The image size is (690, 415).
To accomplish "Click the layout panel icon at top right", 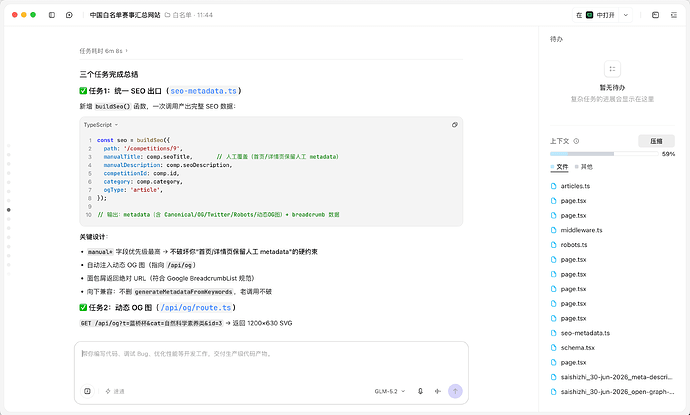I will pyautogui.click(x=655, y=15).
